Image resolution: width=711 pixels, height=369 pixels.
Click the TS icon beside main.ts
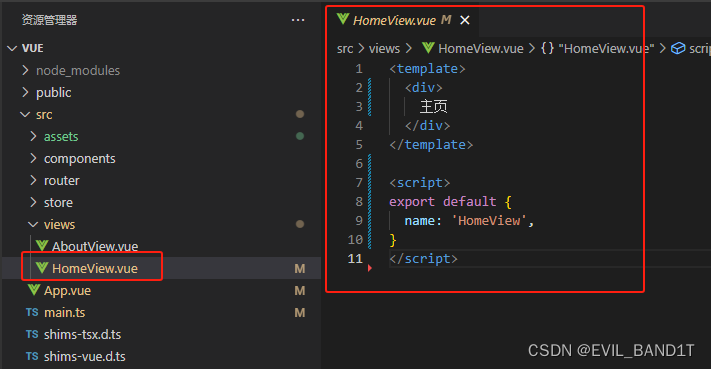click(32, 312)
